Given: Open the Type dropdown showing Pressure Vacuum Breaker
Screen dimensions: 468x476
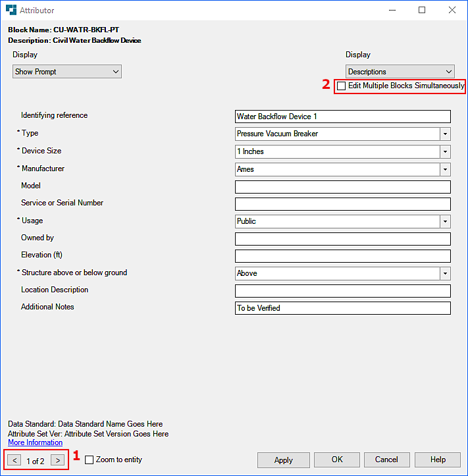Looking at the screenshot, I should coord(445,134).
